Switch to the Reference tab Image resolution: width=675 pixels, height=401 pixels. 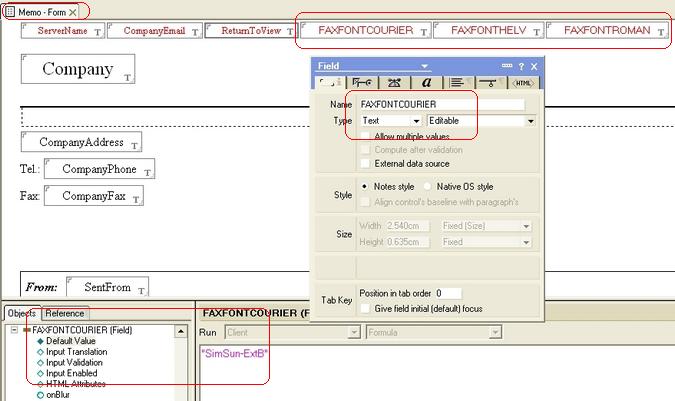pos(65,314)
